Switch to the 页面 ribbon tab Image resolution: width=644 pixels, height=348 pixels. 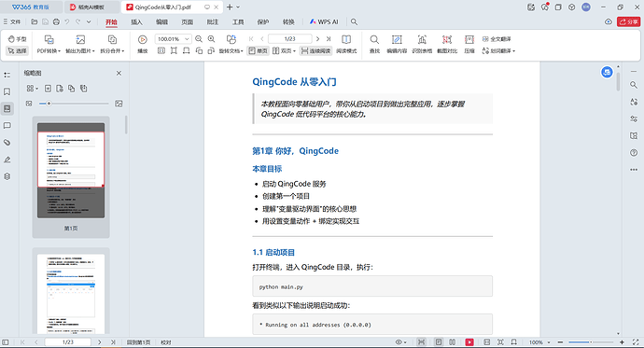point(188,22)
